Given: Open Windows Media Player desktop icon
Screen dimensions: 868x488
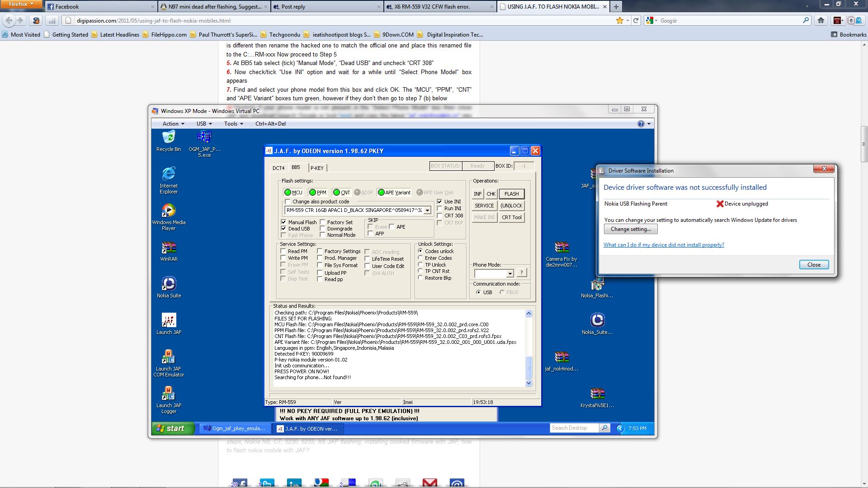Looking at the screenshot, I should point(169,217).
